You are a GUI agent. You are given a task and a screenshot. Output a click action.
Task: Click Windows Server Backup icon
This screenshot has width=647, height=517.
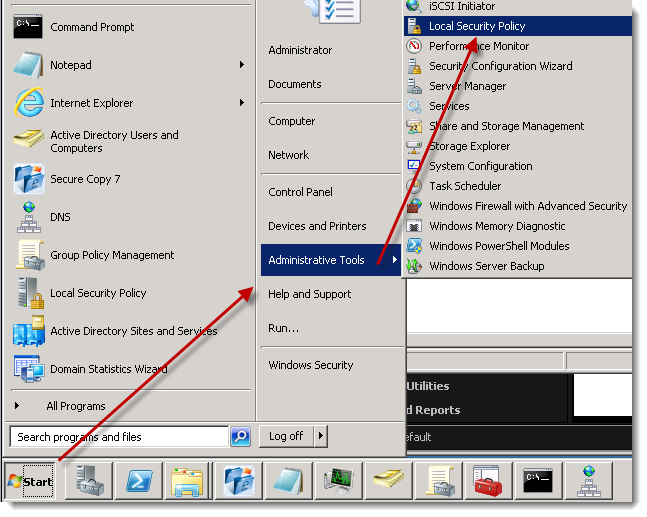(x=414, y=266)
